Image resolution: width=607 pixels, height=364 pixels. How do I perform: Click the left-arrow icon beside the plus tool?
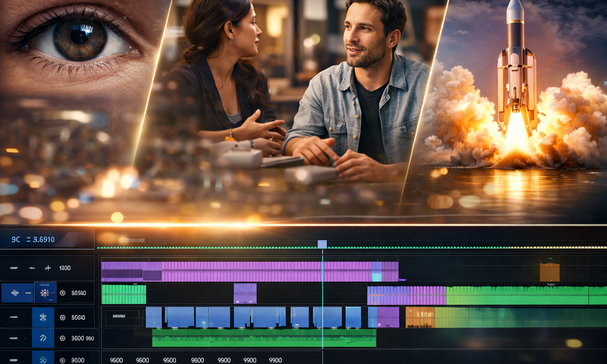coord(31,267)
